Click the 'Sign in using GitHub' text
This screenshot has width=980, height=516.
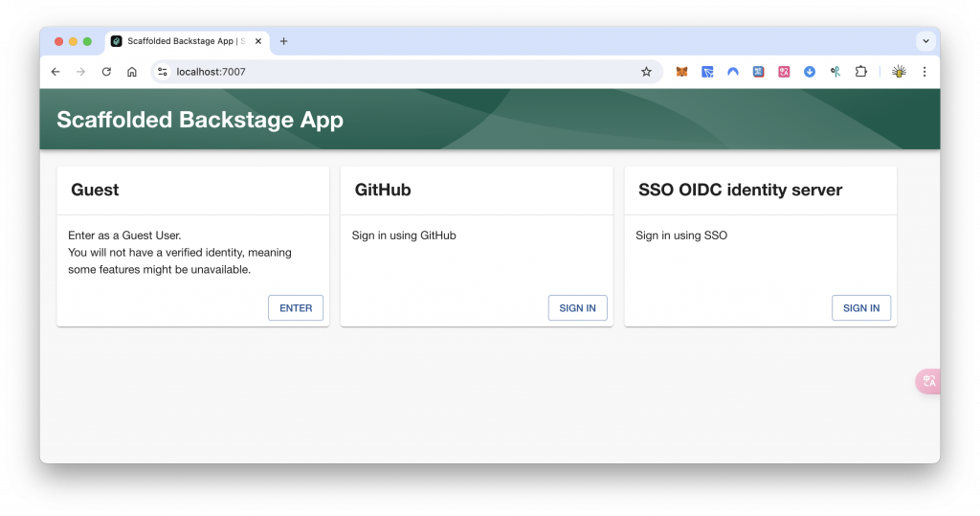coord(404,236)
